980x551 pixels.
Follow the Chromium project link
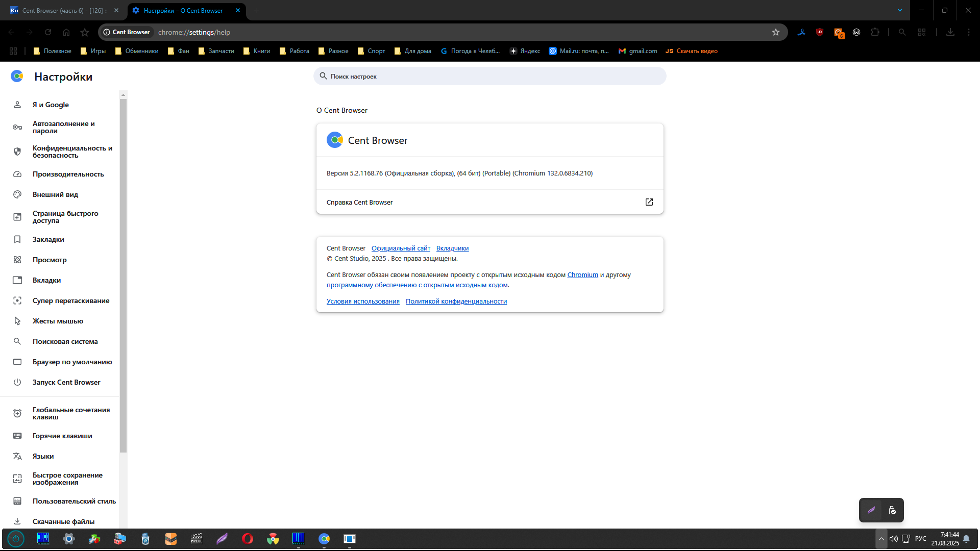582,275
